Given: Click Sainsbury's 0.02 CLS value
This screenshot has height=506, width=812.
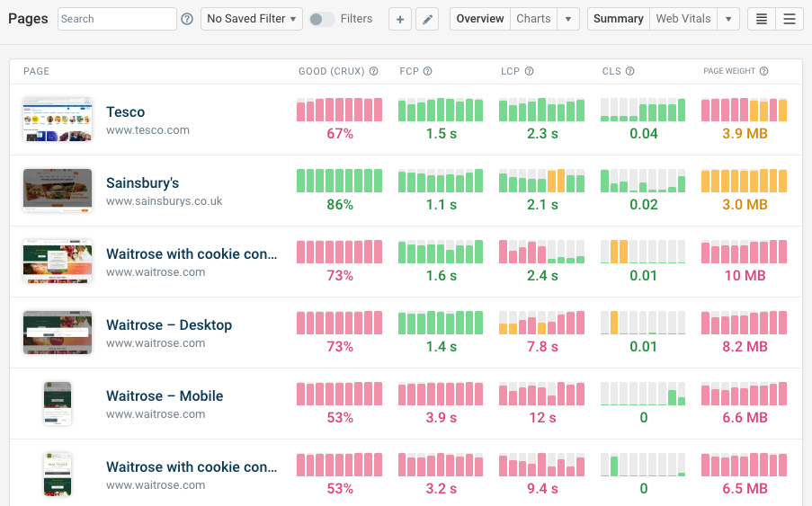Looking at the screenshot, I should tap(644, 205).
